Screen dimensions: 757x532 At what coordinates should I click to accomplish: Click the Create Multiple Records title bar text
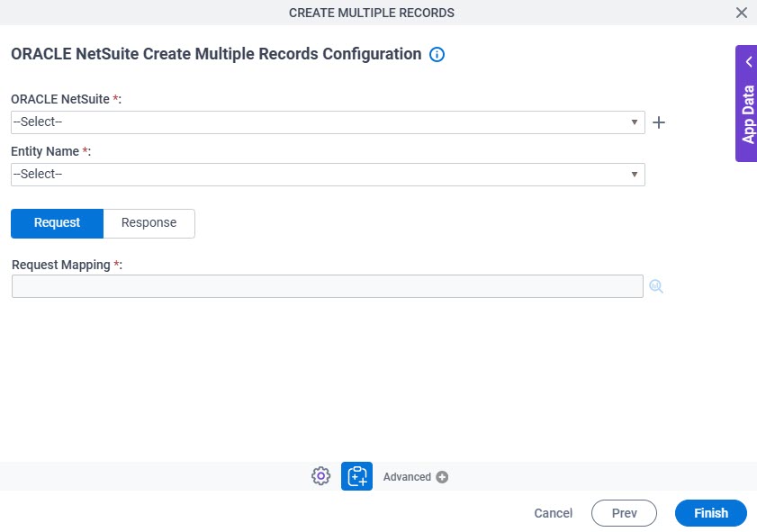coord(371,13)
